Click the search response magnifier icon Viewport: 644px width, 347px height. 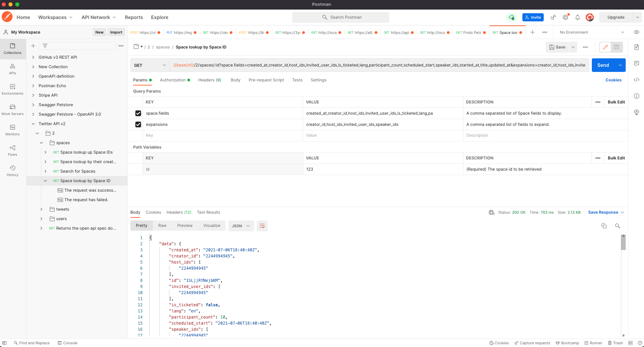(617, 226)
